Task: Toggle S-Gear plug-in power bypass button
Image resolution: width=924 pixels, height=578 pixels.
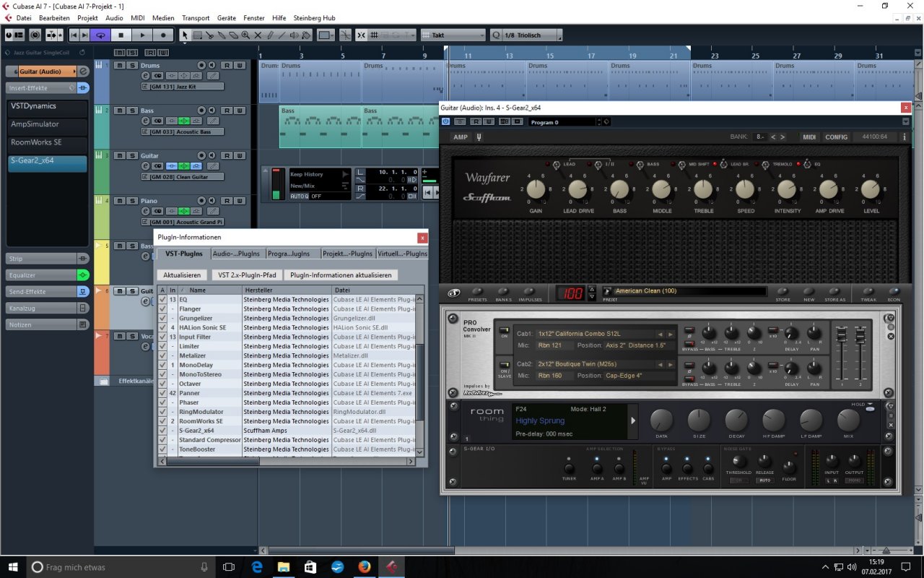Action: click(x=445, y=121)
